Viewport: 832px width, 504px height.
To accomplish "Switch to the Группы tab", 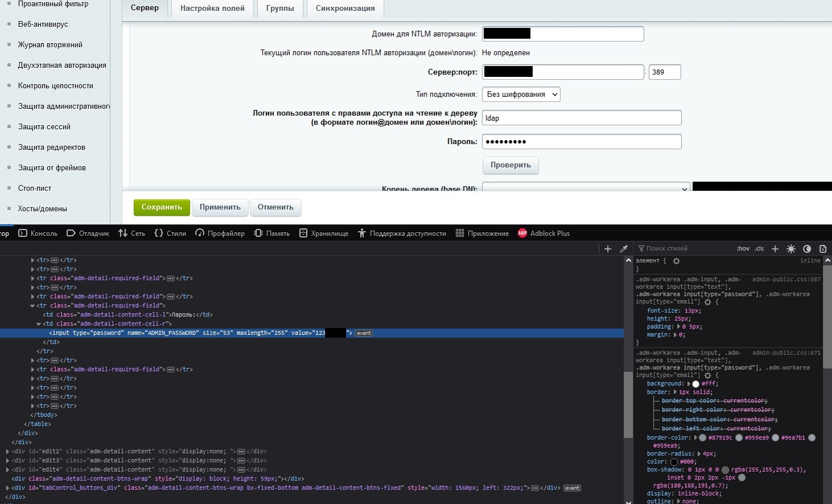I will coord(280,9).
